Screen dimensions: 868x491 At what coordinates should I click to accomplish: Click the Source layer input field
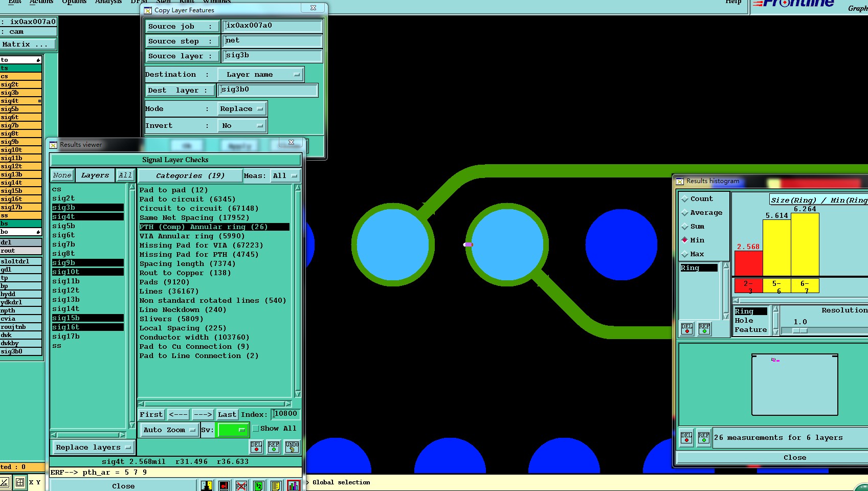click(x=272, y=56)
